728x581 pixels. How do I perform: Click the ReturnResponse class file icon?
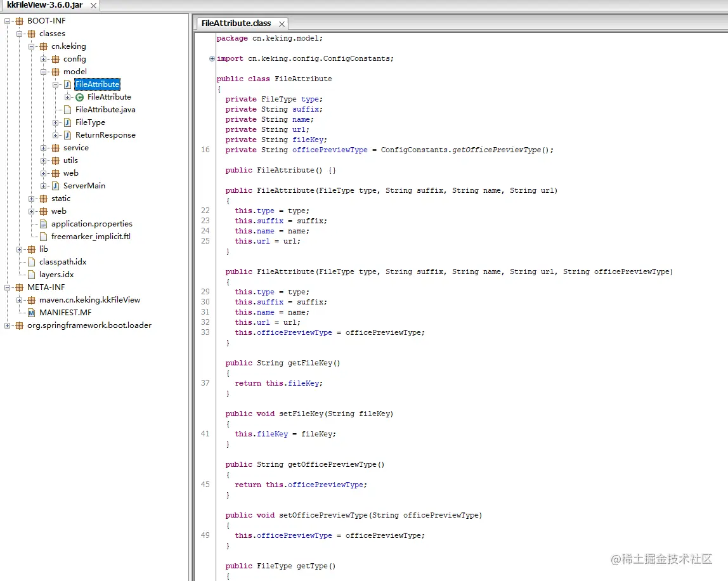tap(68, 135)
